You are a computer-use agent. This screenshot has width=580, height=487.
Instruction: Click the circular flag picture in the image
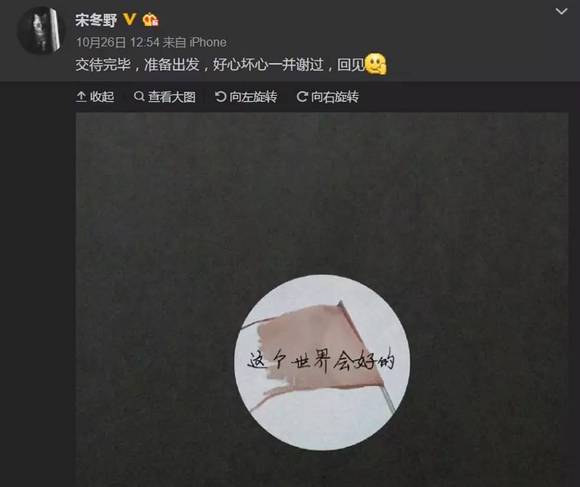[322, 362]
